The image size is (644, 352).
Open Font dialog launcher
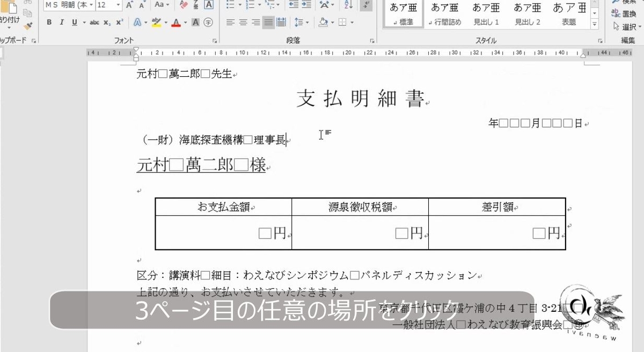(215, 40)
